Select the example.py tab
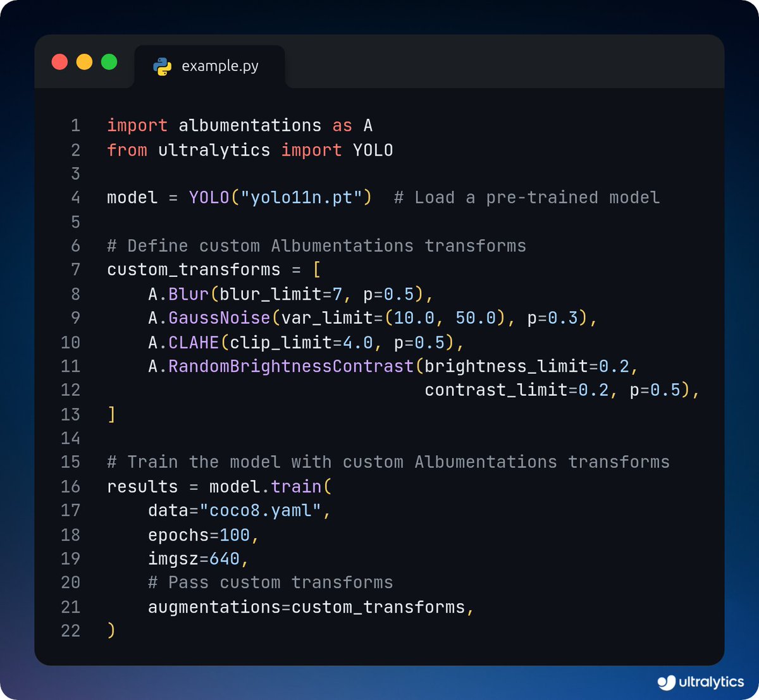Viewport: 759px width, 700px height. coord(209,66)
